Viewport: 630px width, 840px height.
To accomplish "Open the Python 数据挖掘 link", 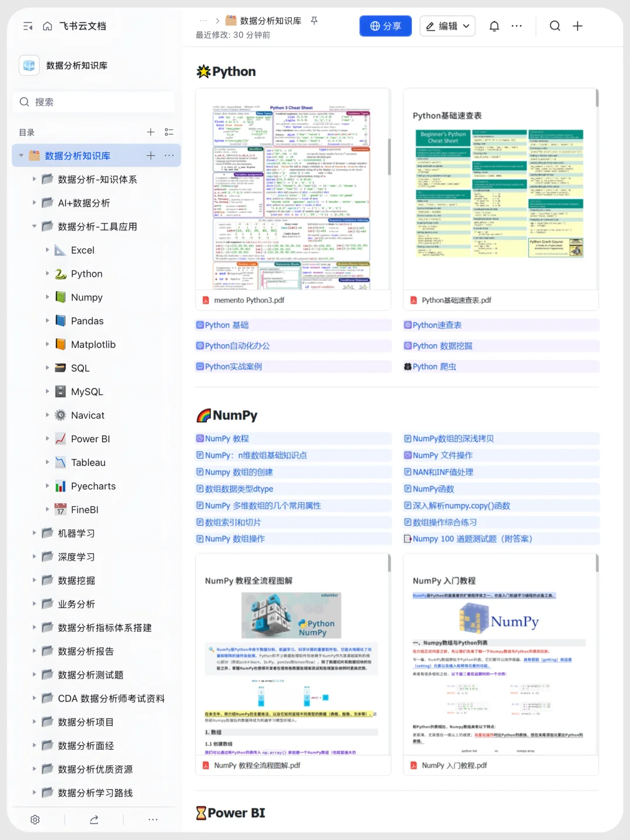I will point(443,346).
